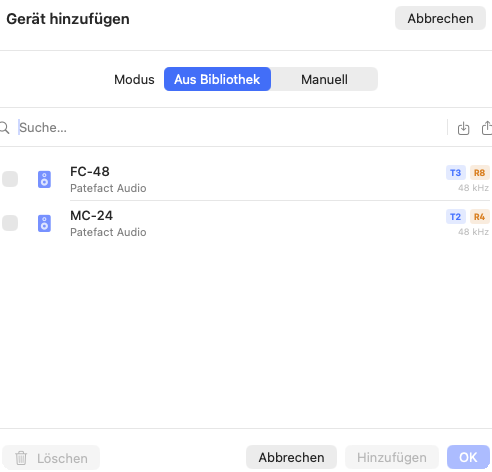This screenshot has height=472, width=492.
Task: Focus the Suche search field
Action: pos(230,128)
